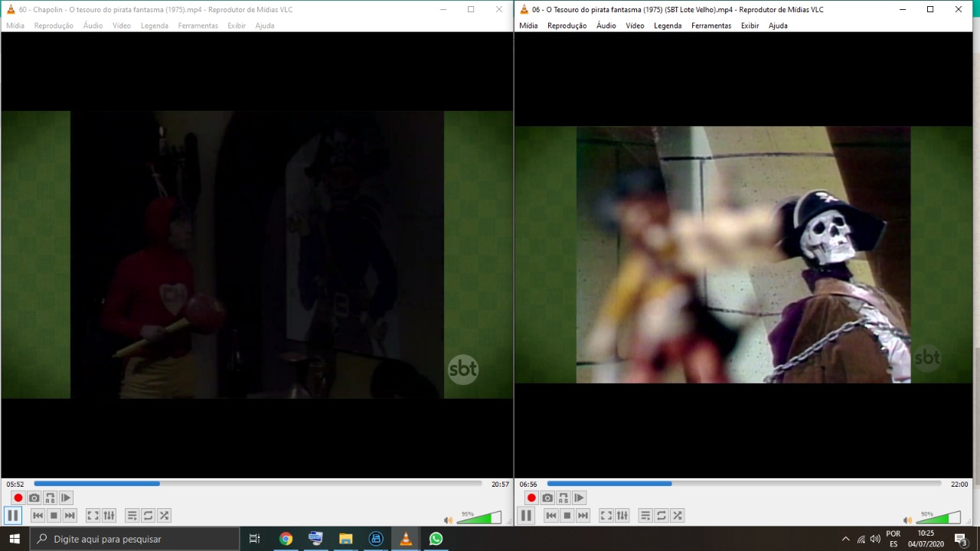Advance frame by frame in right VLC window
980x551 pixels.
tap(580, 498)
